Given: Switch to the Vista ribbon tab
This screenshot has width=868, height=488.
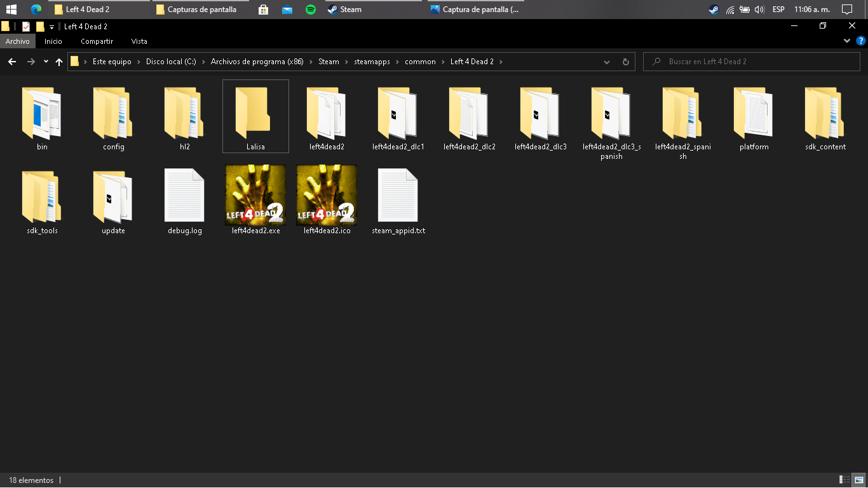Looking at the screenshot, I should pyautogui.click(x=139, y=41).
